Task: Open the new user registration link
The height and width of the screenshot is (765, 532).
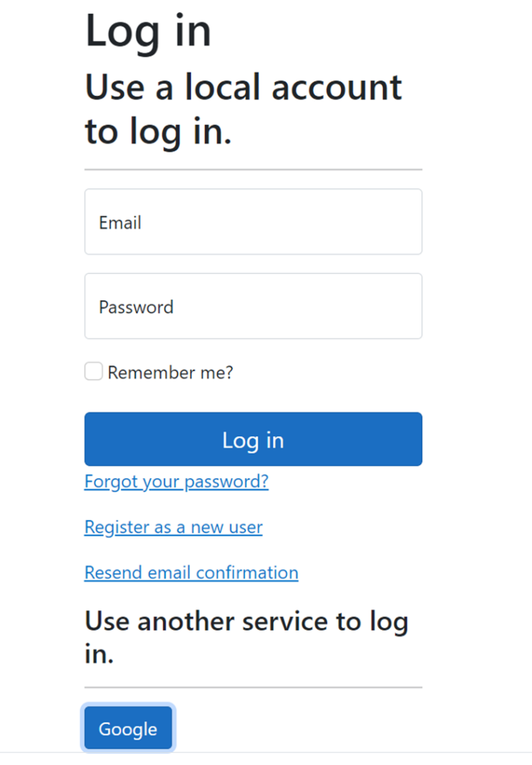Action: tap(173, 527)
